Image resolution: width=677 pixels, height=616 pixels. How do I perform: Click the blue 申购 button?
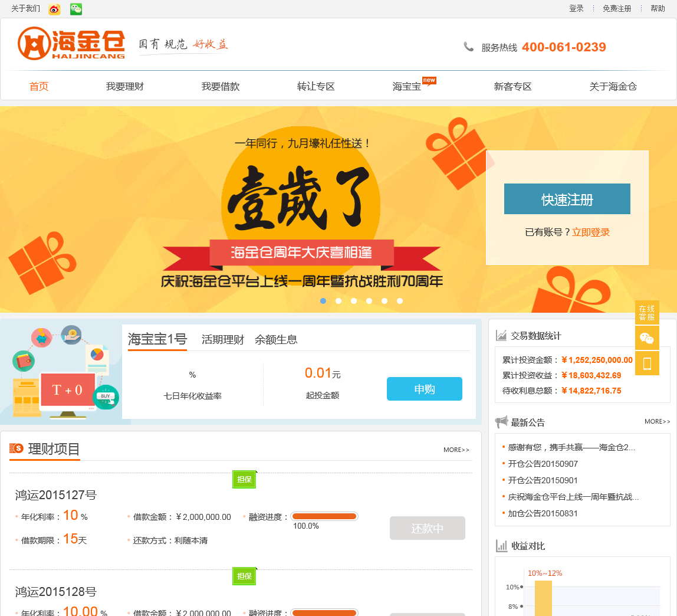coord(425,389)
